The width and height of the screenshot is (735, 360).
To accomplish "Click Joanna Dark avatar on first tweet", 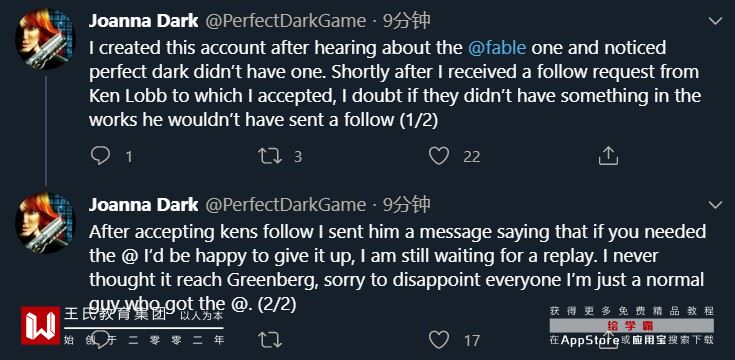I will 45,39.
